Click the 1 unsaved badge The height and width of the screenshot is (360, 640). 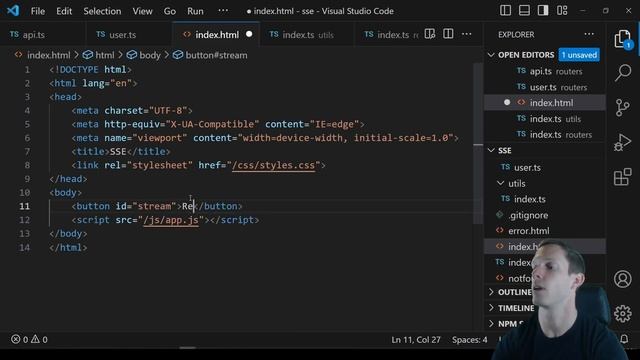pyautogui.click(x=579, y=55)
